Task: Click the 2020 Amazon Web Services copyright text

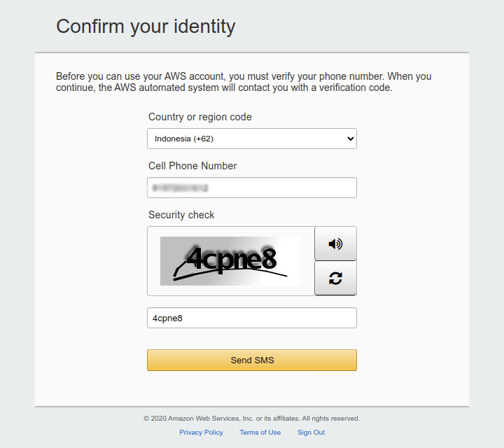Action: click(x=251, y=419)
